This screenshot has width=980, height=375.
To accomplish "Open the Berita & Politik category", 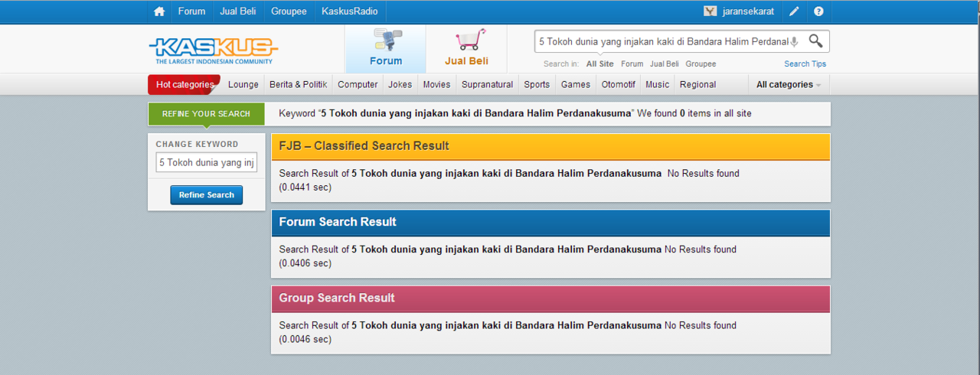I will (x=298, y=85).
